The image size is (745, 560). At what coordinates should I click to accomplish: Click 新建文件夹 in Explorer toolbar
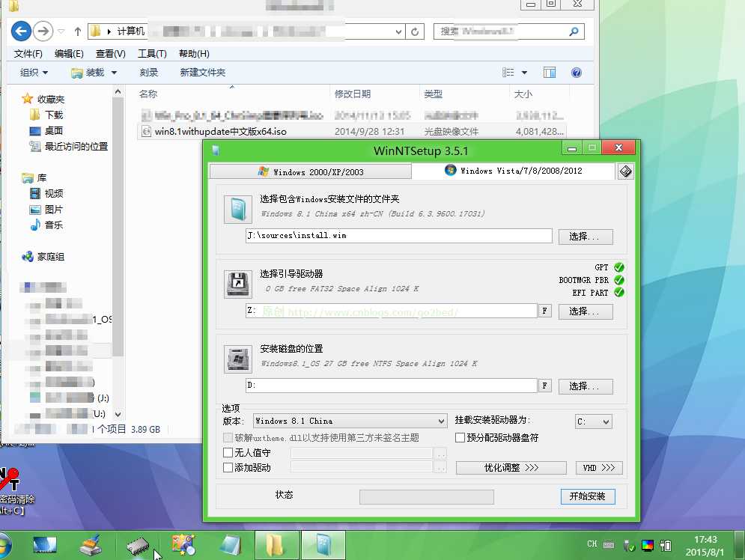click(x=202, y=72)
